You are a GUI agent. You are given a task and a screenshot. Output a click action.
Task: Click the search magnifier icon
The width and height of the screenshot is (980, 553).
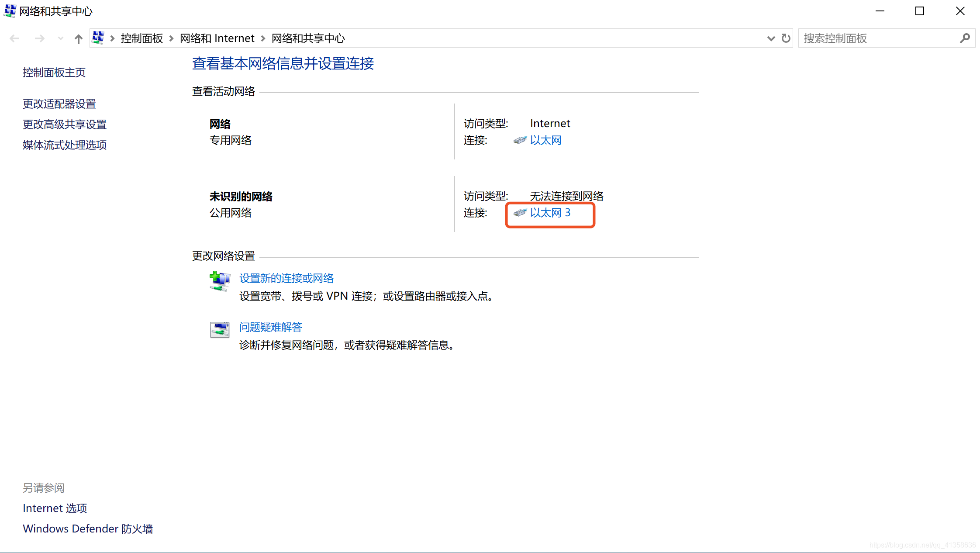pyautogui.click(x=965, y=38)
